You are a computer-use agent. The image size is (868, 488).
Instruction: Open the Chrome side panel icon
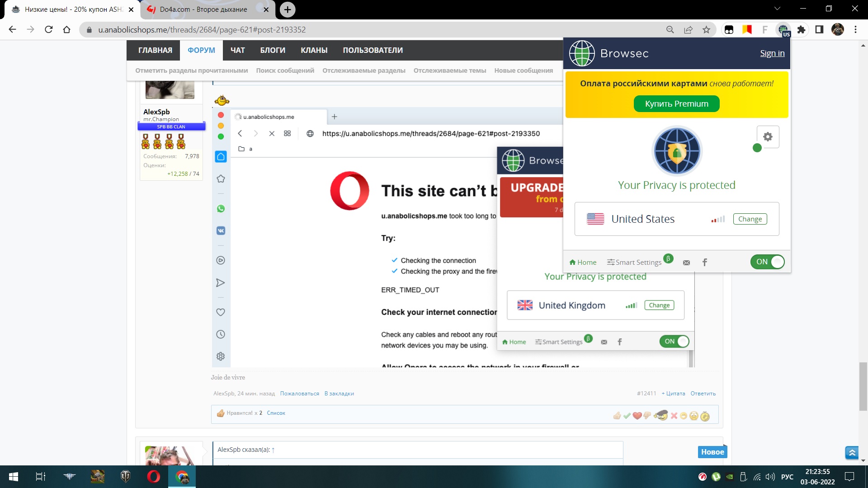819,30
